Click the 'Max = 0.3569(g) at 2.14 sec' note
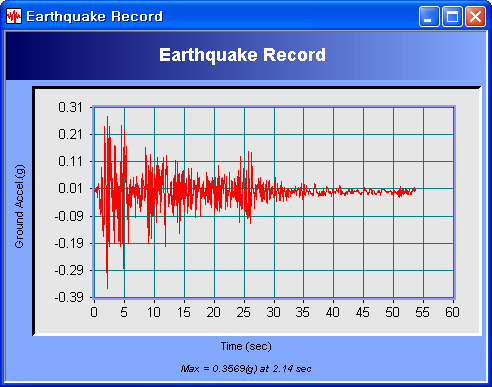Screen dimensions: 492x387 [246, 369]
